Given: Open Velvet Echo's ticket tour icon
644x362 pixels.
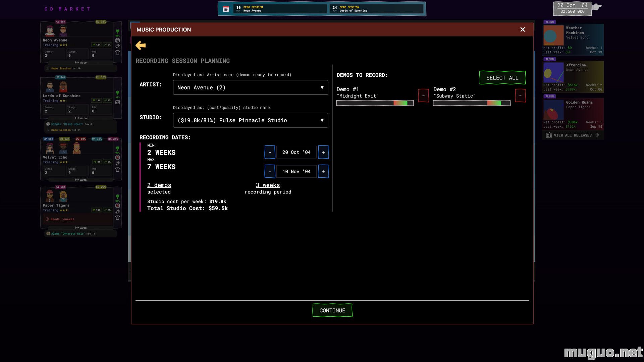Looking at the screenshot, I should point(117,164).
